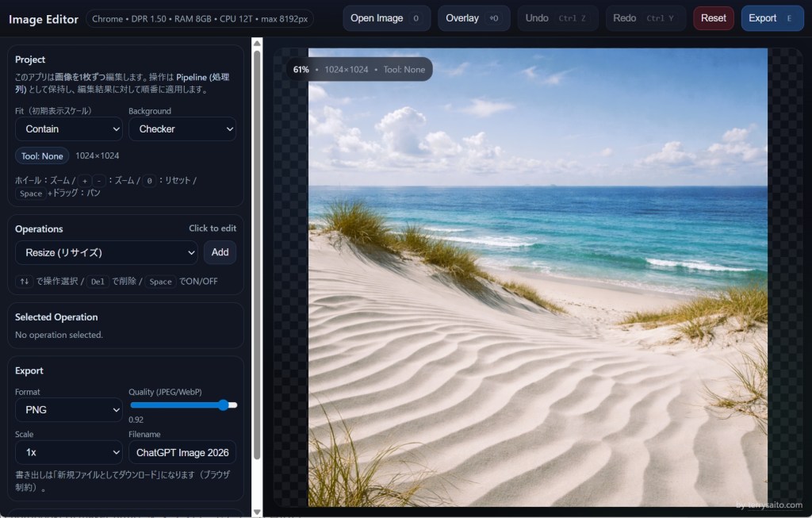This screenshot has width=812, height=518.
Task: Open the Overlay image option
Action: click(x=473, y=18)
